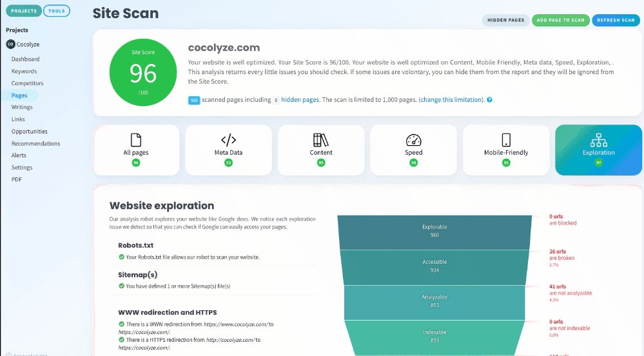Open the Mobile-Friendly phone icon

pyautogui.click(x=506, y=140)
